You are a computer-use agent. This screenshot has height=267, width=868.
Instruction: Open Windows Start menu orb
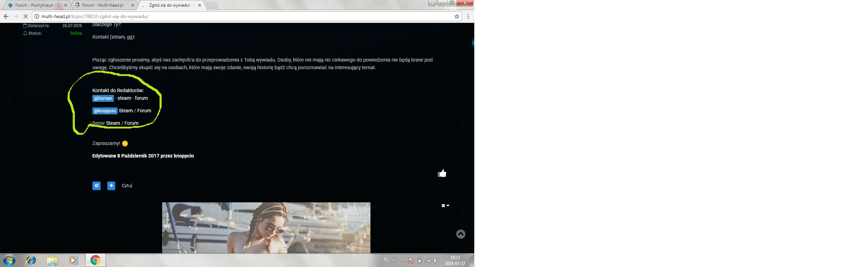click(x=9, y=260)
